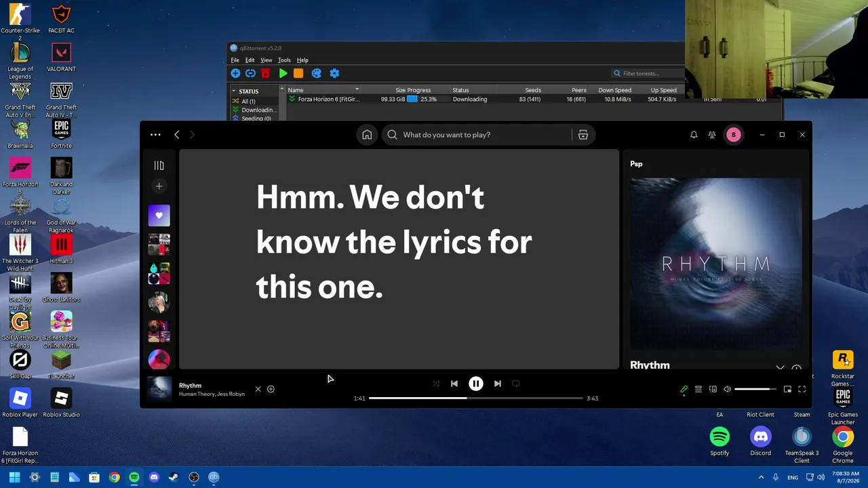Open Windows Start menu
This screenshot has height=488, width=868.
click(14, 477)
